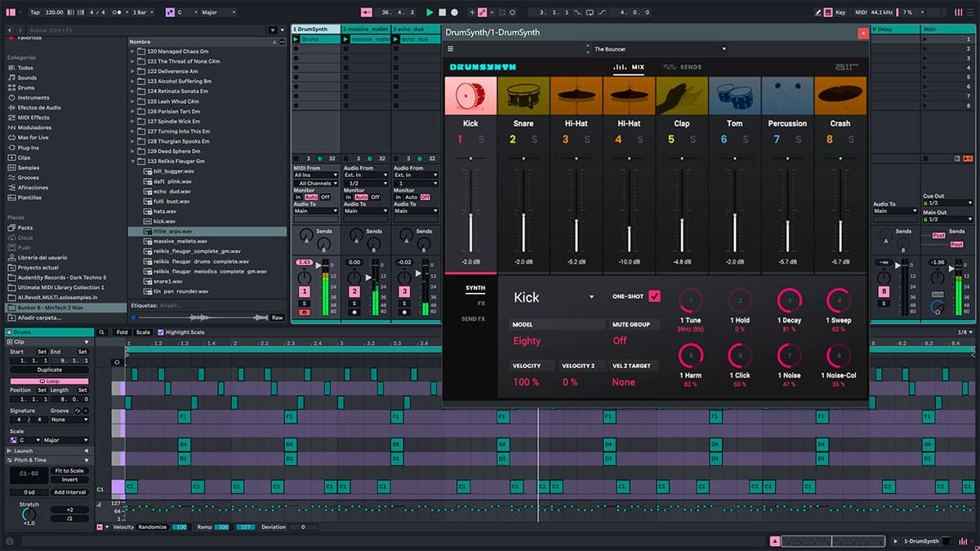This screenshot has width=980, height=551.
Task: Open the Groove None dropdown
Action: [69, 420]
